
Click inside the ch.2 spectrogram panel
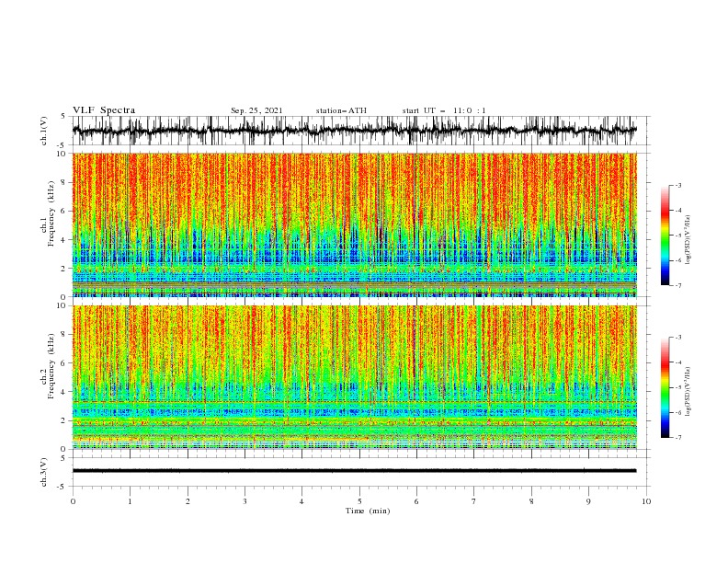click(354, 377)
